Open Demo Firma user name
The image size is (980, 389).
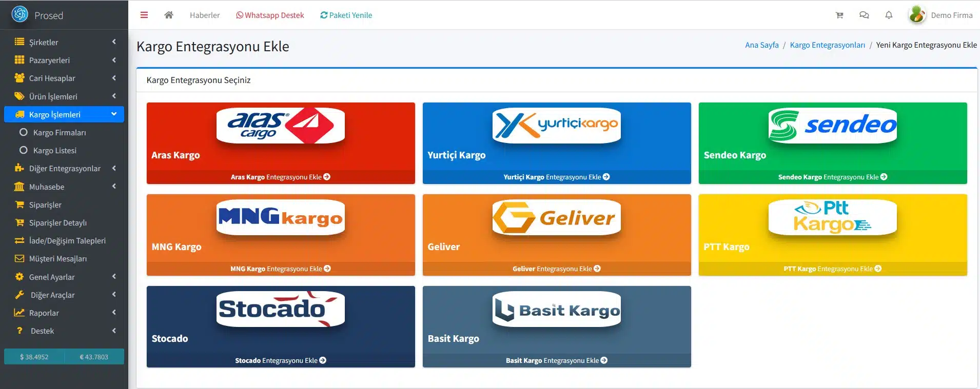click(x=952, y=15)
